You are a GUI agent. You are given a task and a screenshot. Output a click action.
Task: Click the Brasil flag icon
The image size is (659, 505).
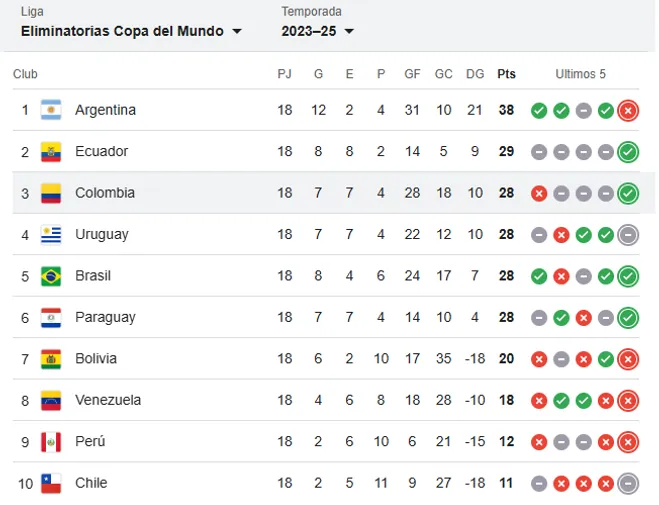coord(51,276)
